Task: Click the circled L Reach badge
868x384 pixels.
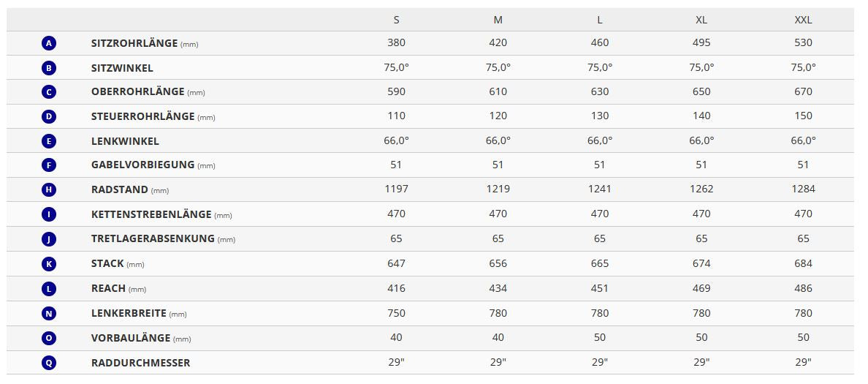Action: [x=49, y=289]
